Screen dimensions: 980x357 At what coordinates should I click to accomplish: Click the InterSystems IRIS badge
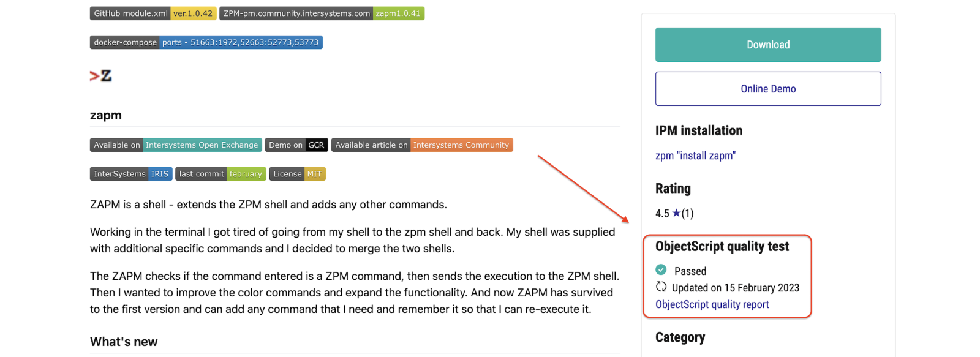pos(131,174)
